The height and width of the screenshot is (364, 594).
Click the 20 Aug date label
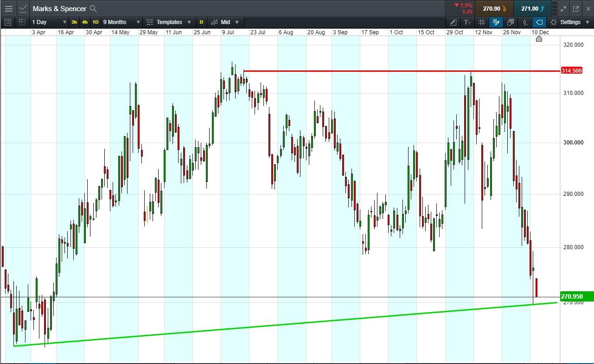(316, 32)
